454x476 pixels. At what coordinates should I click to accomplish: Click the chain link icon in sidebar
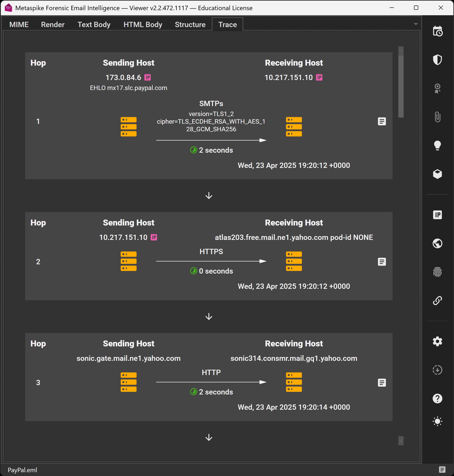point(437,300)
